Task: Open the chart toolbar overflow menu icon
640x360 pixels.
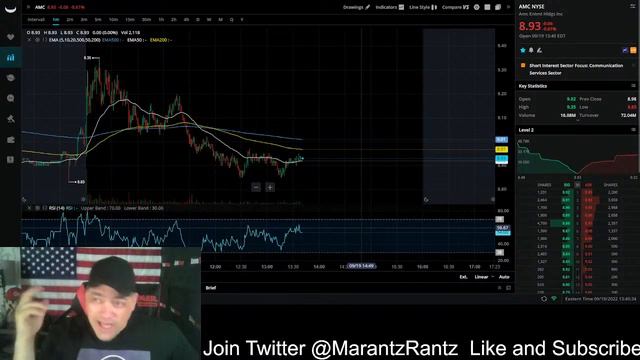Action: pos(508,7)
